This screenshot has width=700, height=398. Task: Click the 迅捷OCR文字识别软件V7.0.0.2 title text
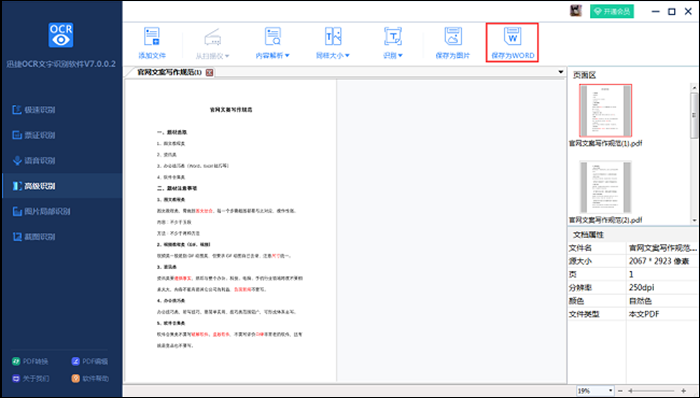pyautogui.click(x=61, y=64)
